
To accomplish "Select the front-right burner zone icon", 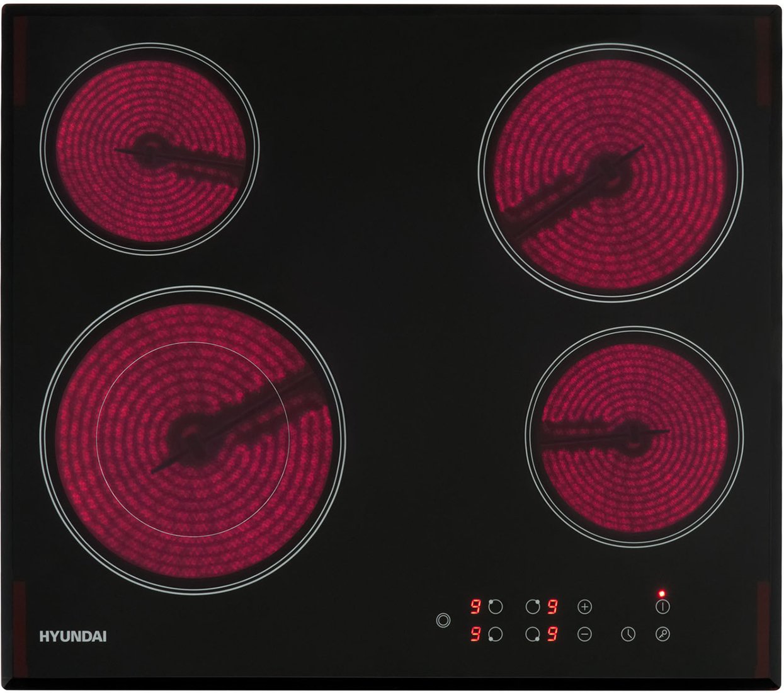I will (533, 634).
